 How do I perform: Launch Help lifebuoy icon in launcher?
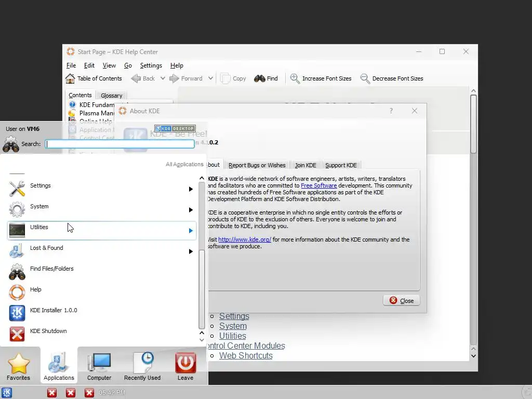17,292
